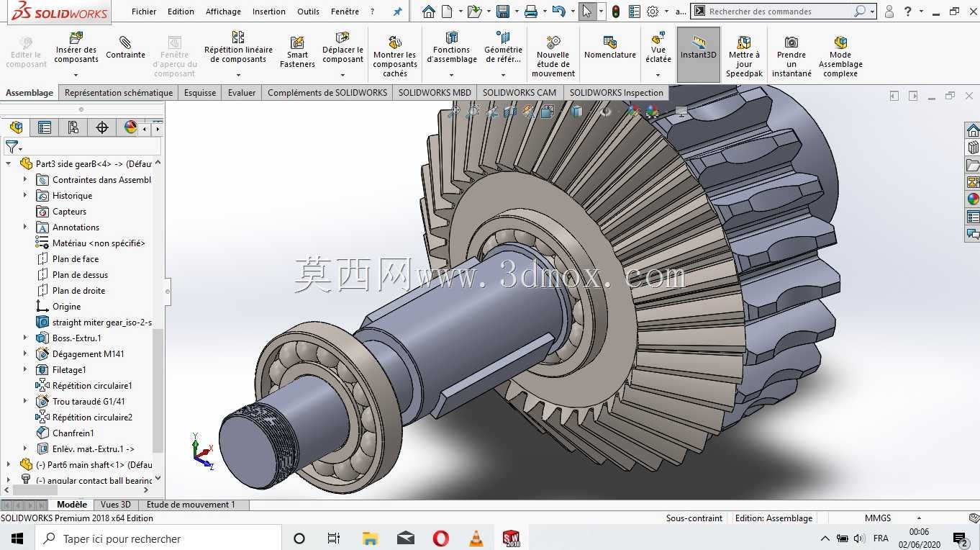
Task: Open the Outils menu
Action: pyautogui.click(x=308, y=12)
